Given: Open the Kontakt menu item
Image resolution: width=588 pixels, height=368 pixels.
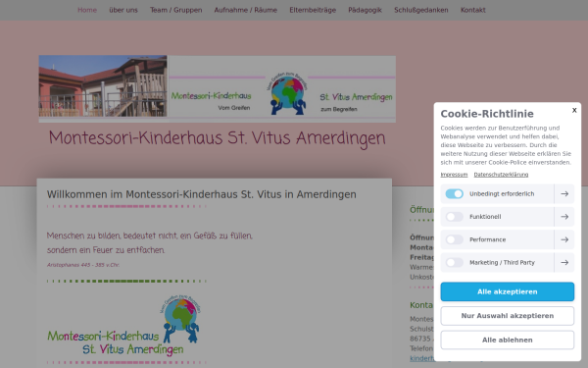Looking at the screenshot, I should (x=473, y=10).
